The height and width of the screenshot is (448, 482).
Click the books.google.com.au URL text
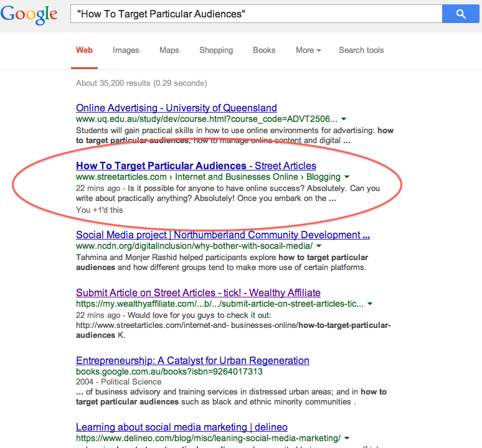[169, 371]
